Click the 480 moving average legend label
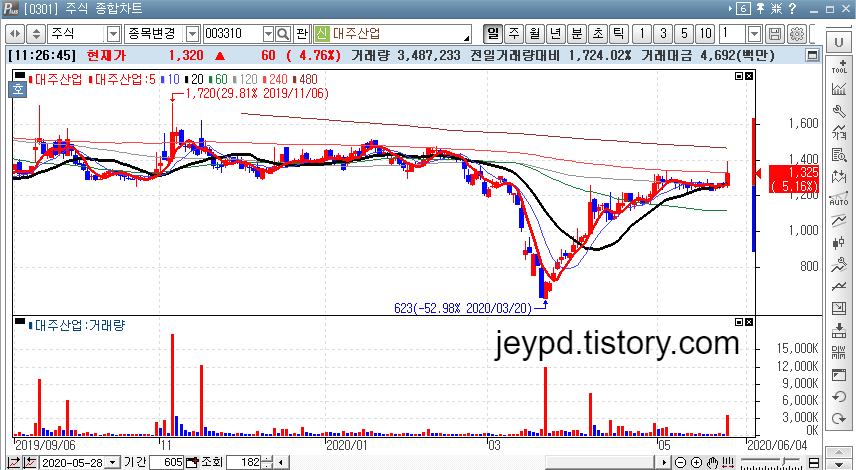The image size is (856, 470). [305, 80]
